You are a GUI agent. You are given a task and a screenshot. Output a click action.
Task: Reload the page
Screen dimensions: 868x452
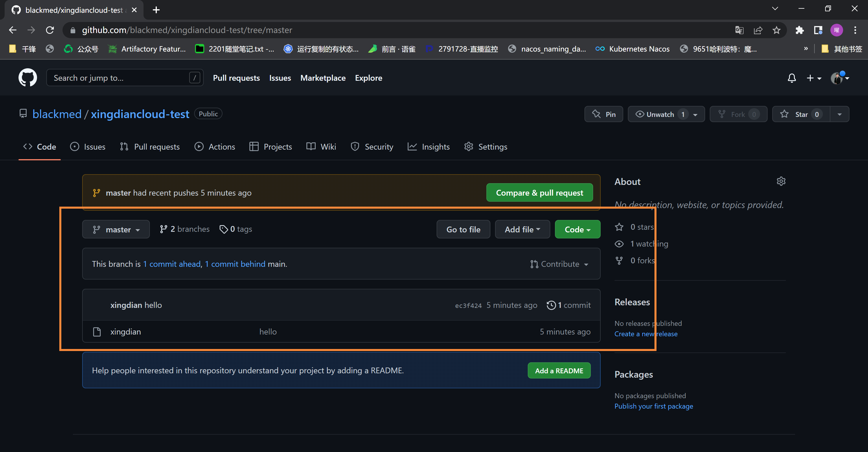click(50, 30)
